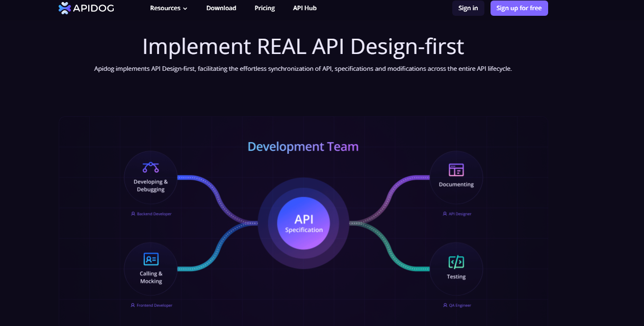The height and width of the screenshot is (326, 644).
Task: Click the API Designer person icon
Action: coord(445,214)
